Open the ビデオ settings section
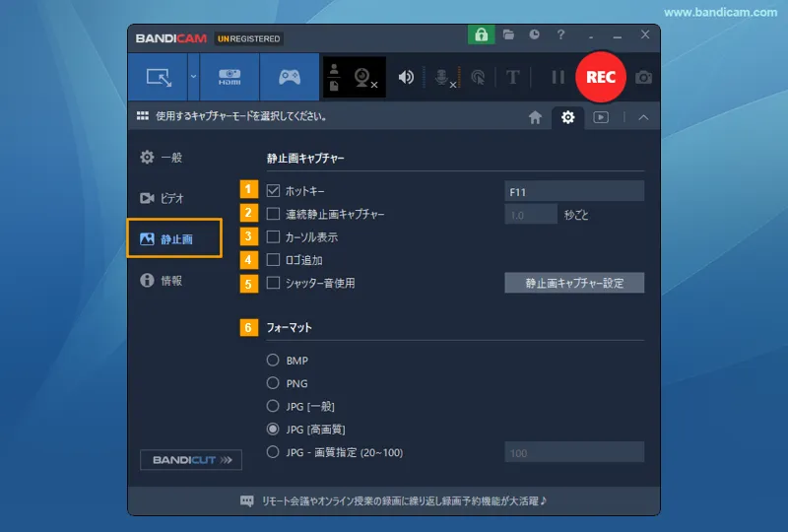Viewport: 788px width, 532px height. [x=162, y=198]
